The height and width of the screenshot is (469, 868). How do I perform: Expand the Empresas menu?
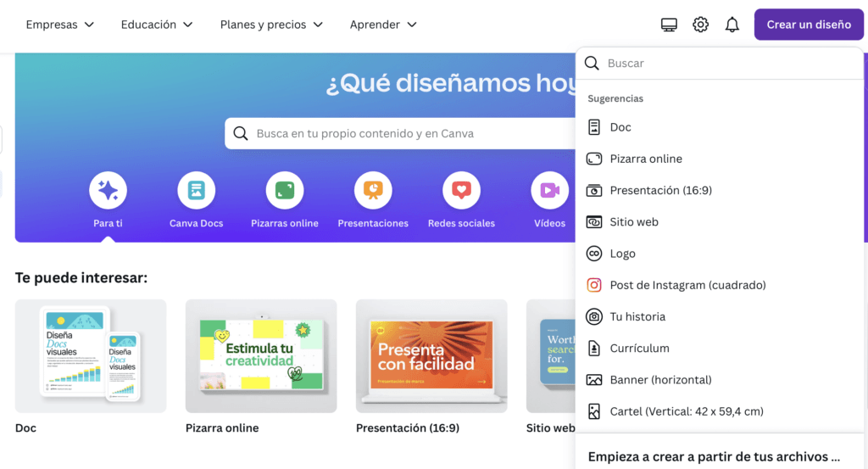60,25
